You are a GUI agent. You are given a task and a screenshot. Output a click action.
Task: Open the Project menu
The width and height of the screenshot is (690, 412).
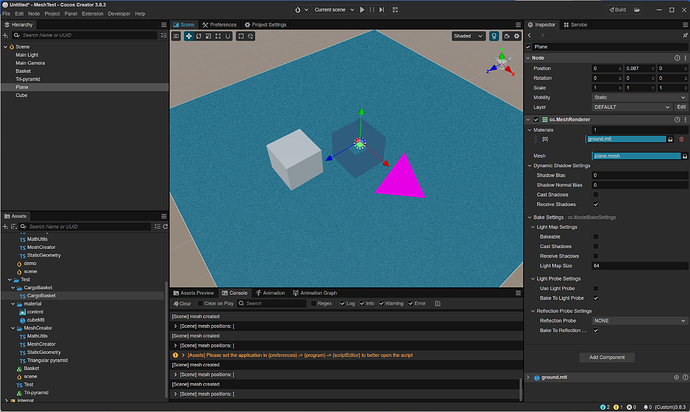point(52,14)
